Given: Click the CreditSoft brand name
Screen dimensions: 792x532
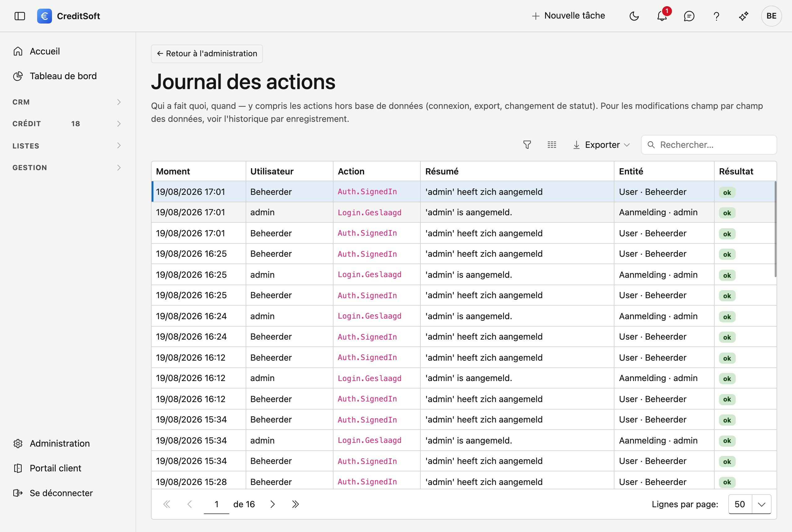Looking at the screenshot, I should 78,16.
